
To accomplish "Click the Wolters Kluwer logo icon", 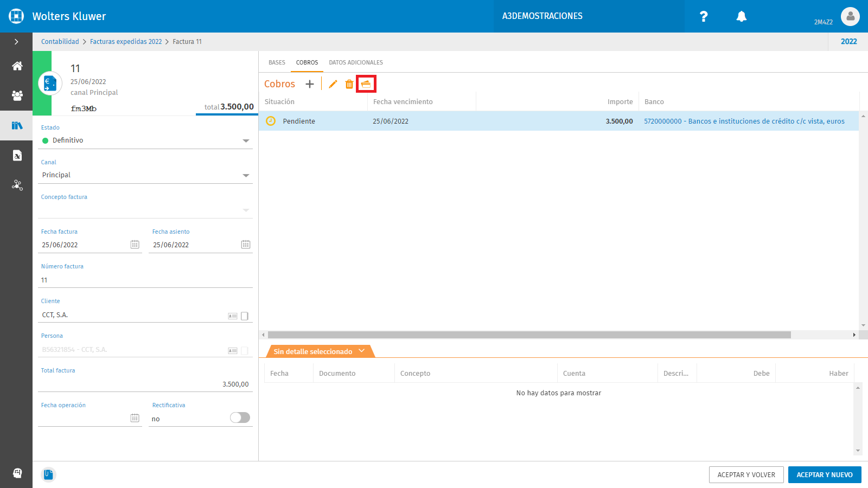I will click(16, 16).
